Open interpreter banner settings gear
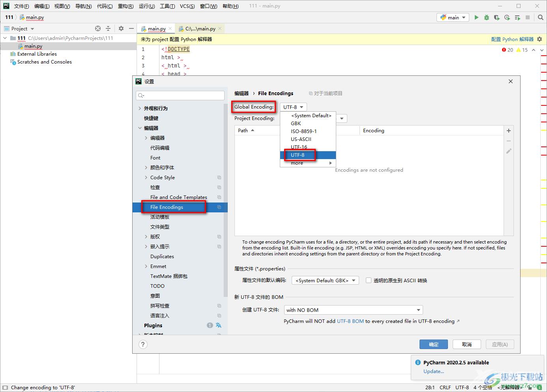Image resolution: width=547 pixels, height=392 pixels. tap(540, 39)
